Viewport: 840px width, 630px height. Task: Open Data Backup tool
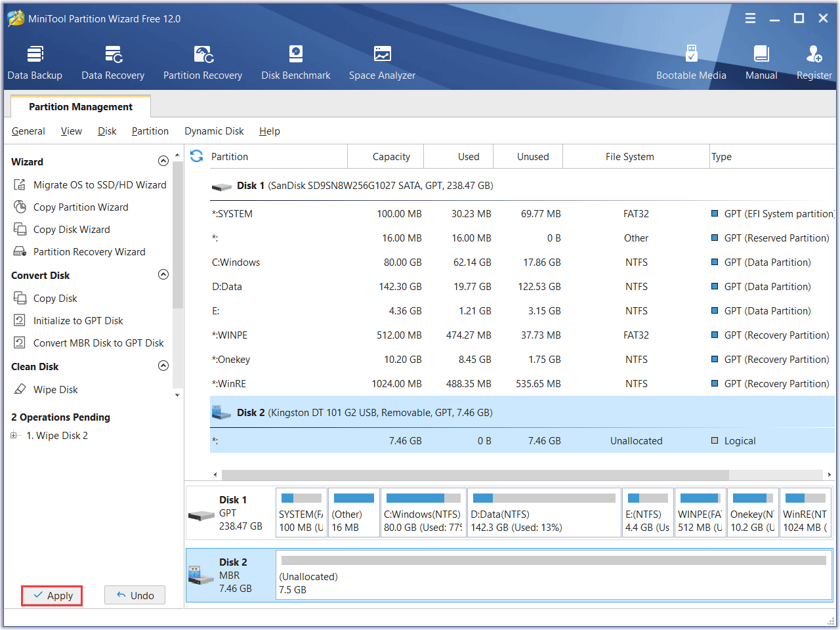[x=35, y=63]
